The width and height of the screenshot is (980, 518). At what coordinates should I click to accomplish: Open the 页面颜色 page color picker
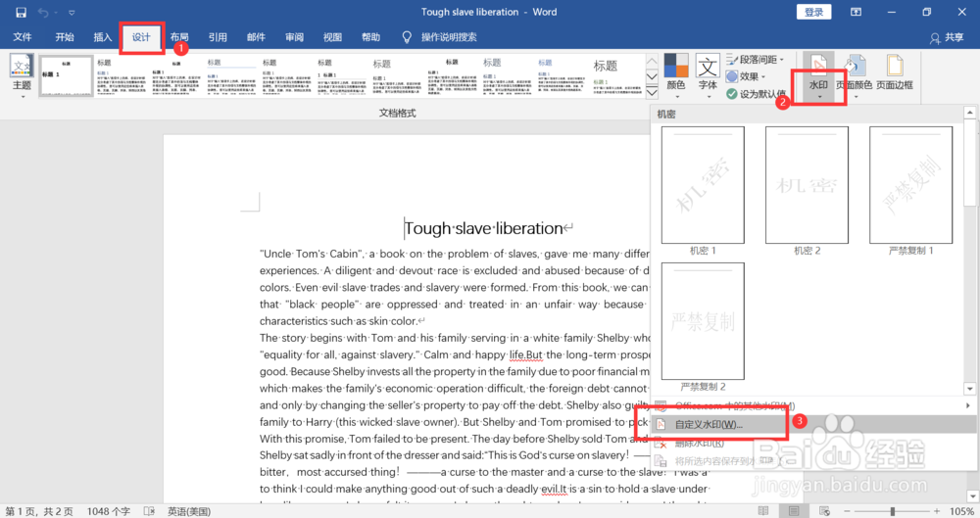click(x=854, y=76)
